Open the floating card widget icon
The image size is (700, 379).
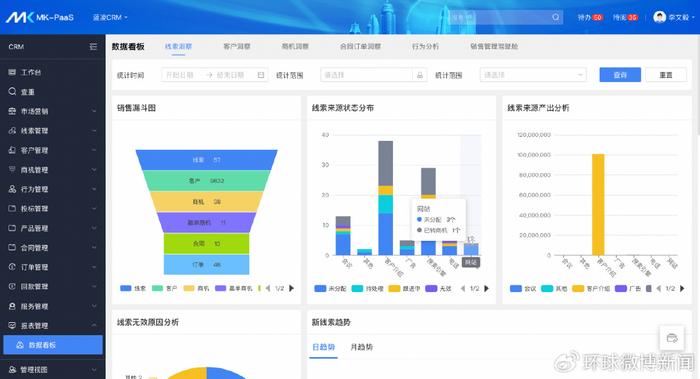672,338
